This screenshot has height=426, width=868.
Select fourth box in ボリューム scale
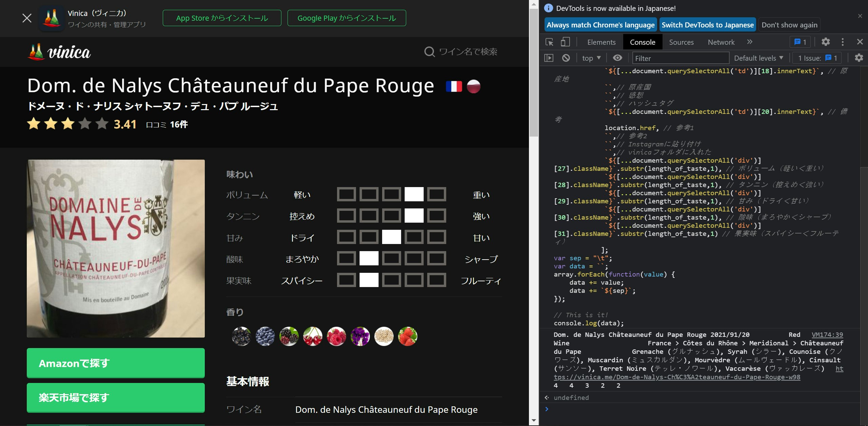click(x=414, y=195)
